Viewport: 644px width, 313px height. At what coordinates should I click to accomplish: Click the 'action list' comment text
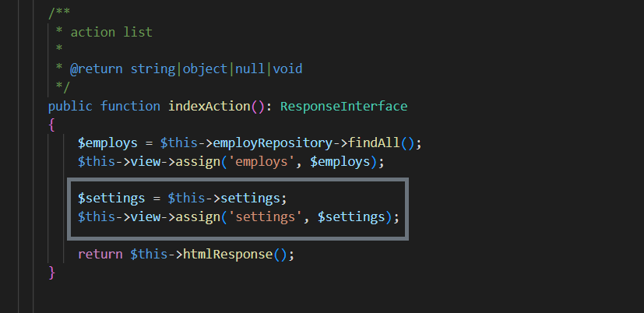[x=111, y=32]
